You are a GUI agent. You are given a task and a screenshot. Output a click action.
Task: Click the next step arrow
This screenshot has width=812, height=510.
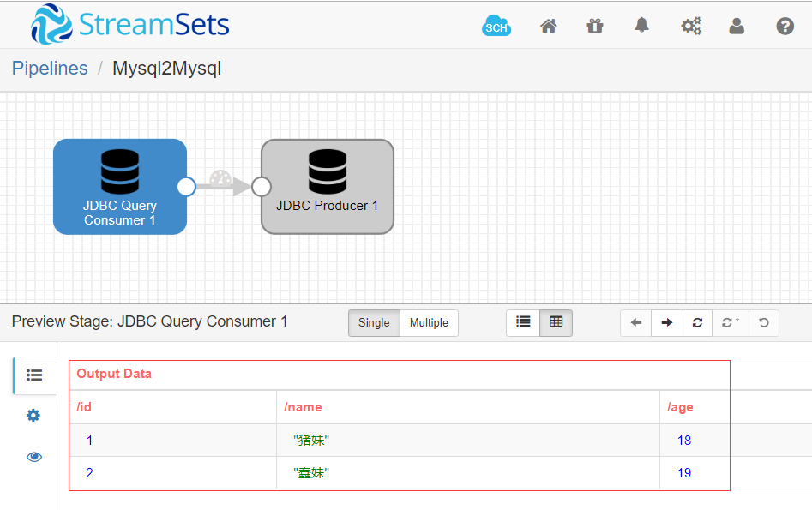tap(666, 322)
